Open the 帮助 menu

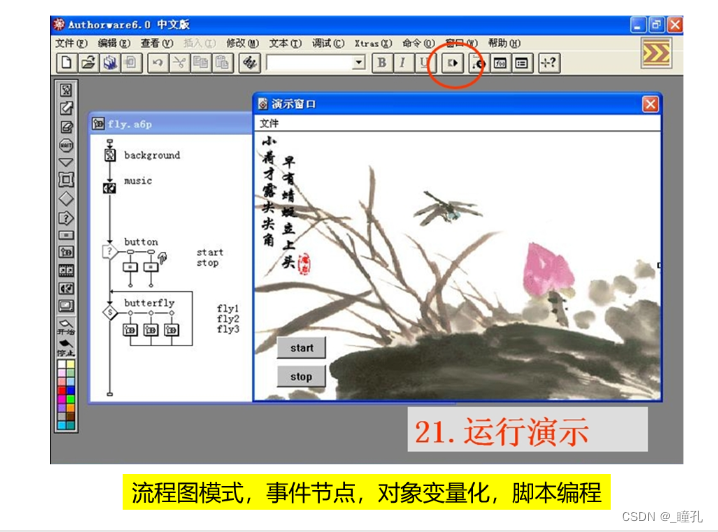(x=504, y=43)
